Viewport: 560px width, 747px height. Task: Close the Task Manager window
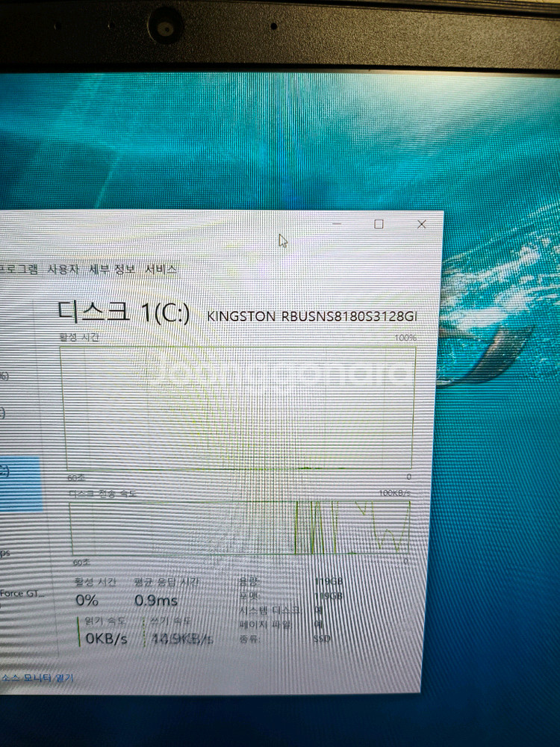coord(422,224)
